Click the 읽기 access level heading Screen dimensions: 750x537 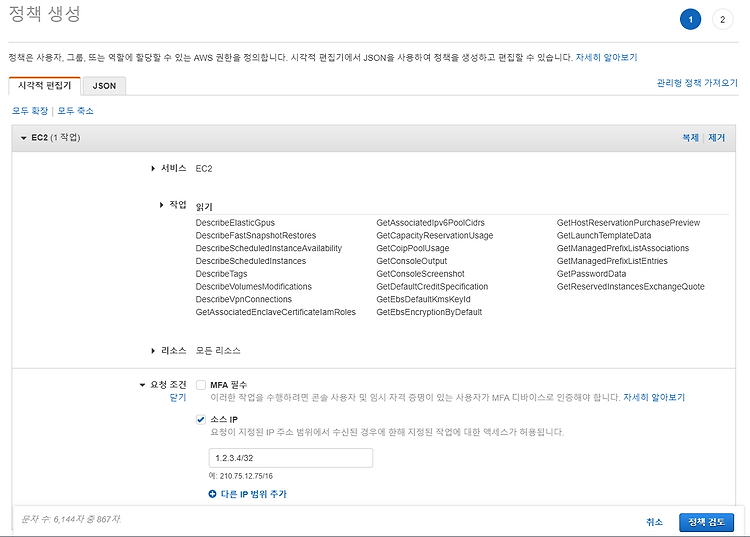tap(204, 207)
